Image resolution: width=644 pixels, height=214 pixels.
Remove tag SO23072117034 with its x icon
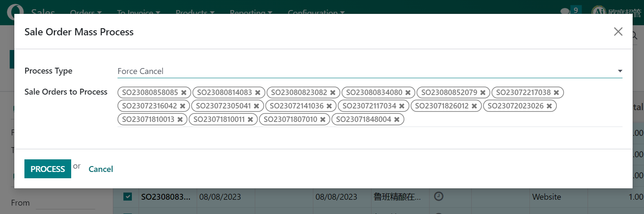[x=402, y=106]
